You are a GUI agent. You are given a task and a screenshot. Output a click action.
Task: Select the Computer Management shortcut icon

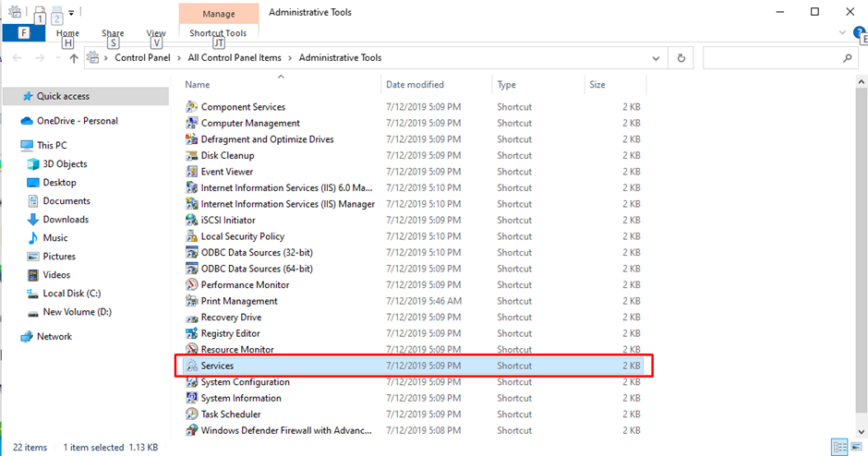coord(191,123)
